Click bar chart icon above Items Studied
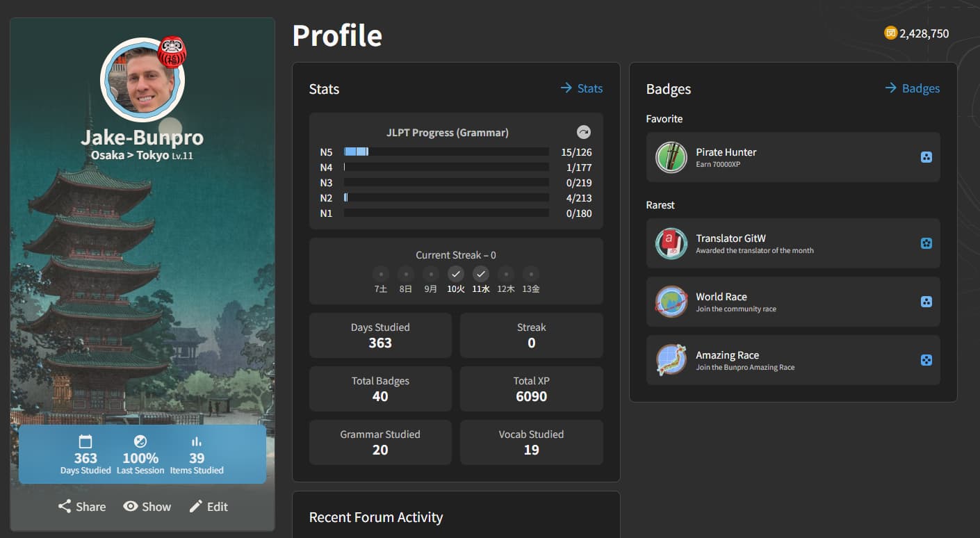980x538 pixels. click(x=197, y=441)
